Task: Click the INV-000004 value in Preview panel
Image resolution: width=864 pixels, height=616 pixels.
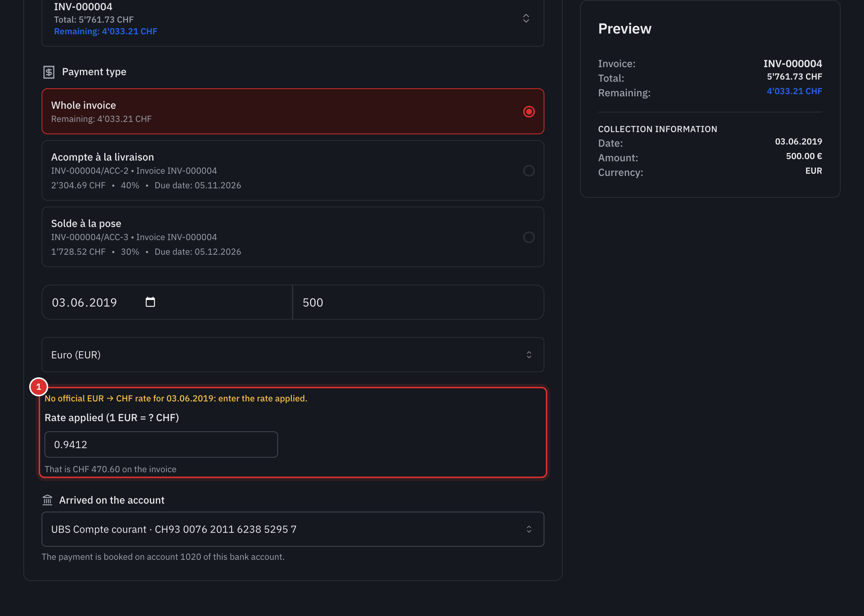Action: [793, 64]
